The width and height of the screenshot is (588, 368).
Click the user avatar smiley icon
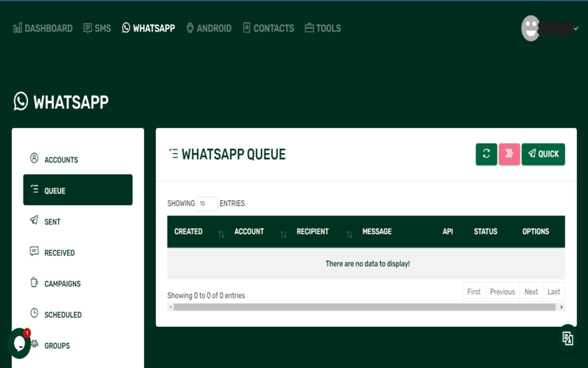point(531,29)
